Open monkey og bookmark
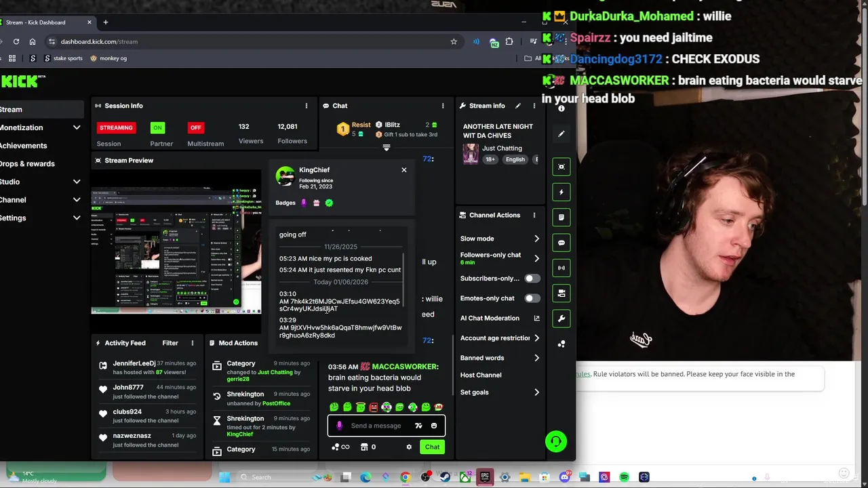Viewport: 868px width, 488px height. [x=108, y=58]
